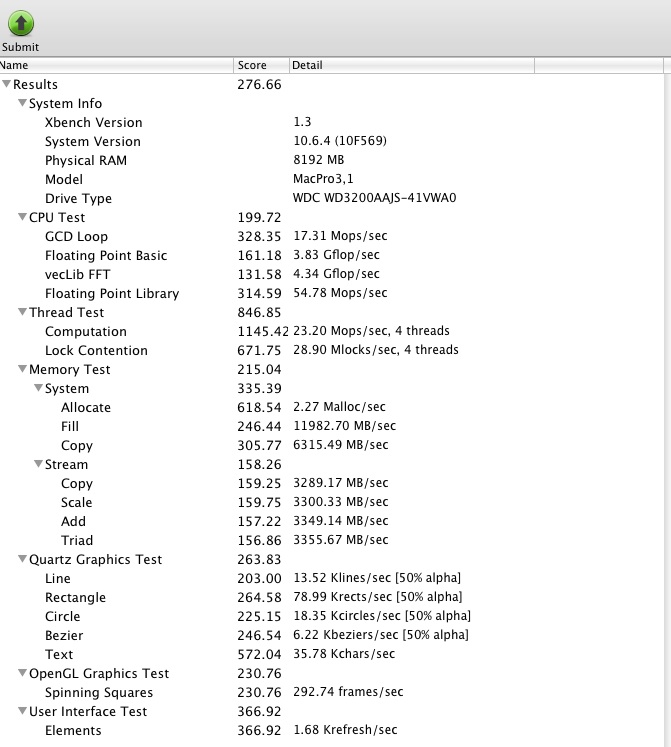The image size is (671, 747).
Task: Click the Stream score 158.26
Action: coord(259,464)
